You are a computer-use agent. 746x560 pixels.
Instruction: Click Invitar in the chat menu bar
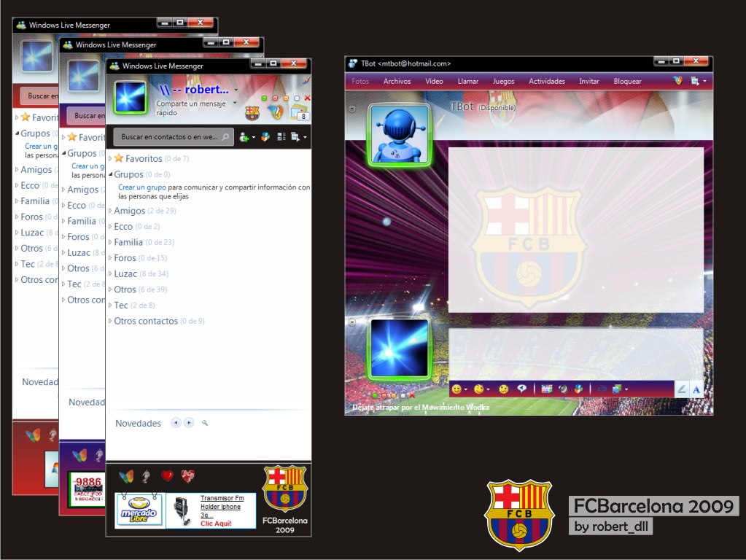click(589, 82)
